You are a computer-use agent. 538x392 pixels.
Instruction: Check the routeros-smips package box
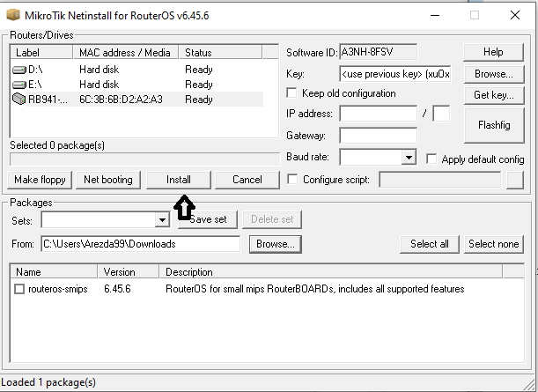coord(19,289)
